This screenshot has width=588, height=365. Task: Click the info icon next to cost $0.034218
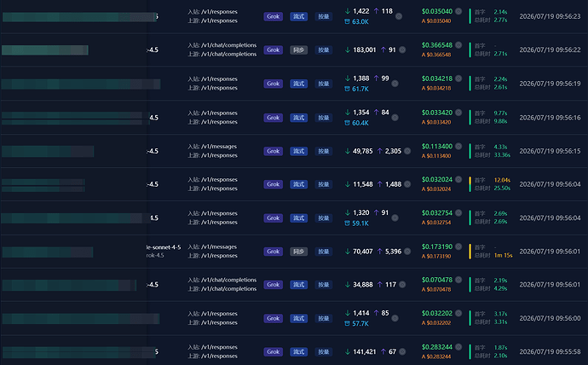pos(458,78)
